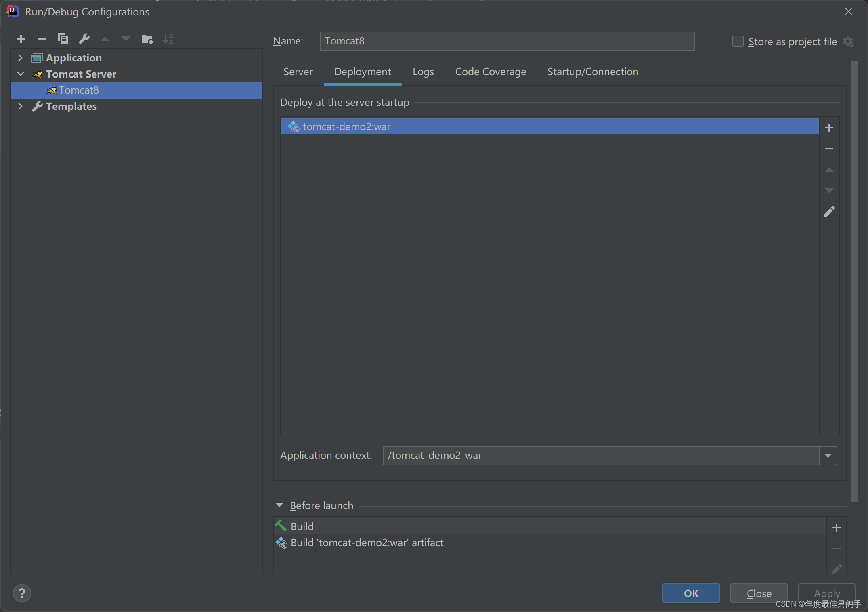Screen dimensions: 868x612
Task: Copy the selected configuration
Action: coord(63,39)
